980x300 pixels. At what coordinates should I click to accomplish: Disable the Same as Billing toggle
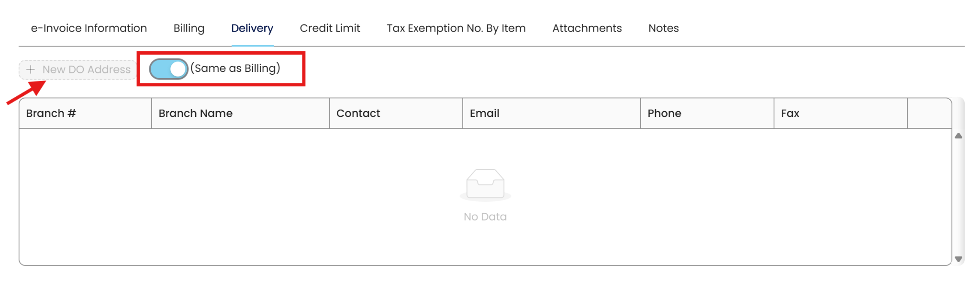(x=168, y=69)
